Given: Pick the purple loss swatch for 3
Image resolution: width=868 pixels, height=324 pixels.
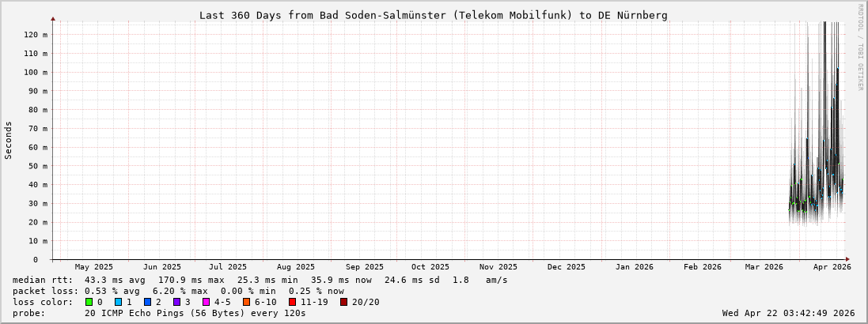Looking at the screenshot, I should (177, 302).
